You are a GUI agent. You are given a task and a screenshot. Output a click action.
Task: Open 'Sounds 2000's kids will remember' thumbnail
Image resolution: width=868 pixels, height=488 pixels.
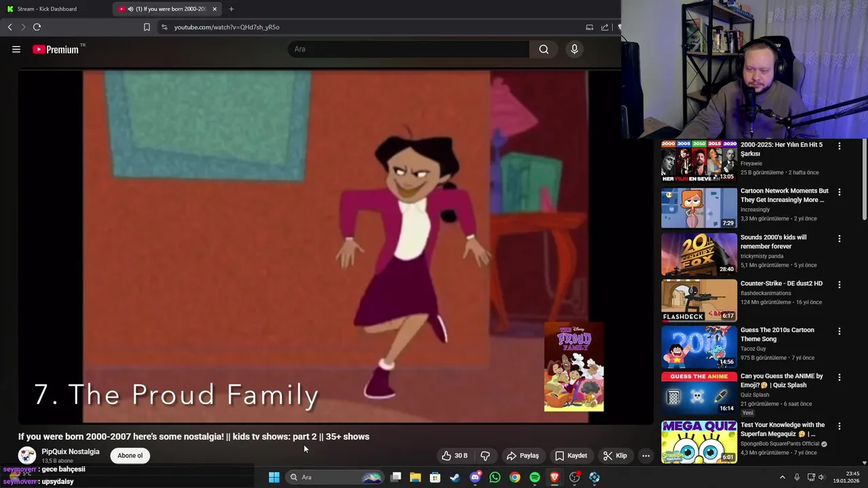tap(699, 254)
